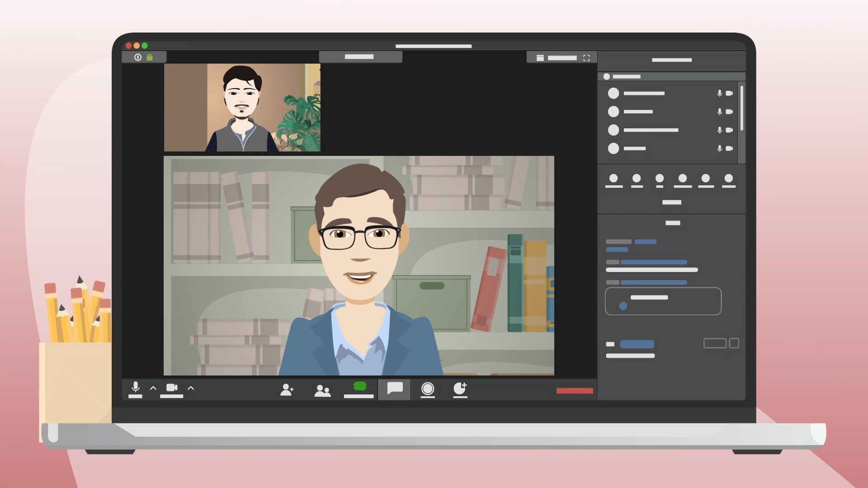Screen dimensions: 868x488
Task: Click the invite participant icon with plus
Action: coord(287,389)
